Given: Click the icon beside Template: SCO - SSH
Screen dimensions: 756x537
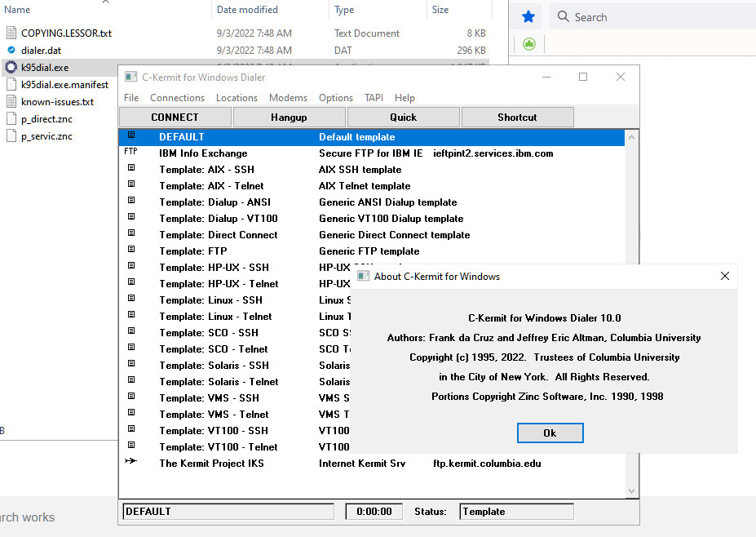Looking at the screenshot, I should click(x=131, y=331).
